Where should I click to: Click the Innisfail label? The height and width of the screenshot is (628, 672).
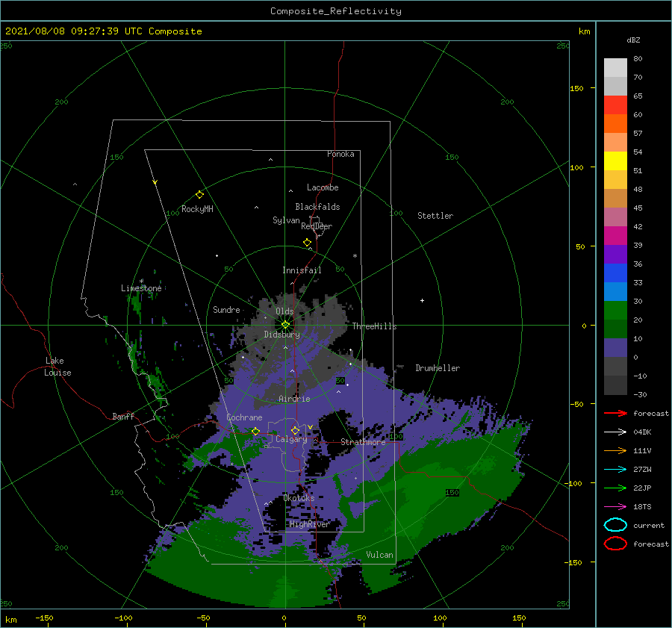[302, 270]
